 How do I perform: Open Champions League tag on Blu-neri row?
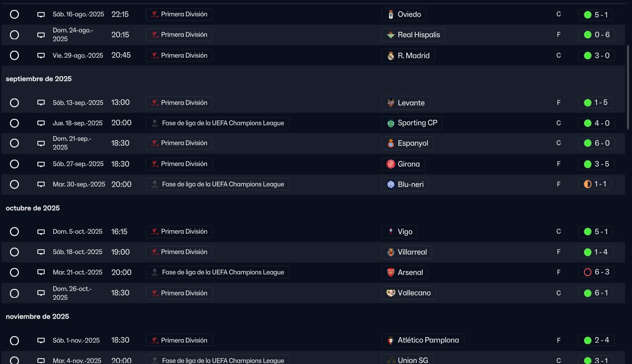(x=217, y=184)
